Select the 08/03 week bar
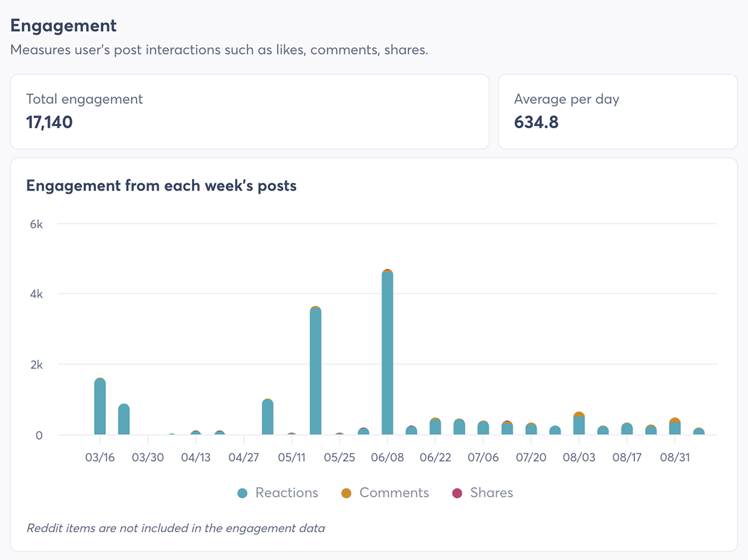 (x=579, y=423)
